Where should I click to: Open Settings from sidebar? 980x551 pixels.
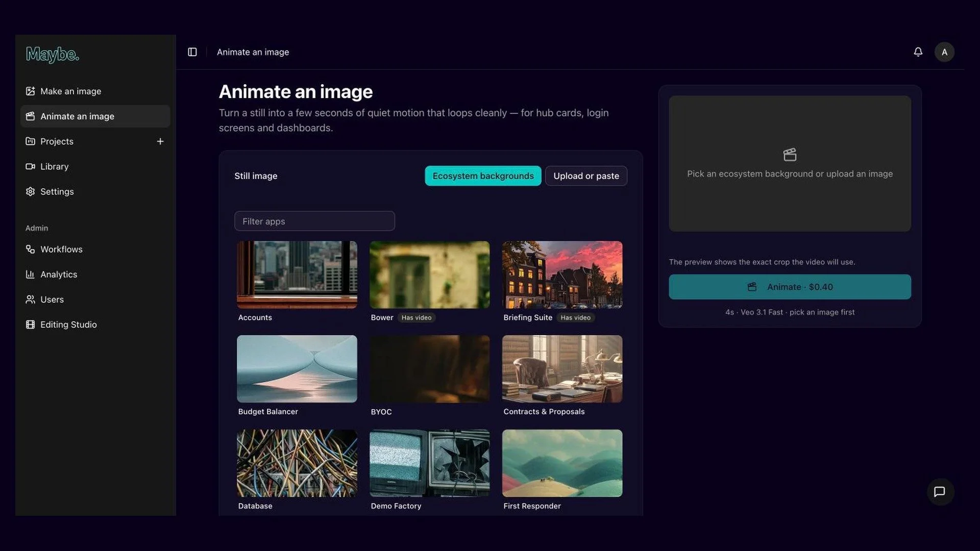tap(95, 191)
